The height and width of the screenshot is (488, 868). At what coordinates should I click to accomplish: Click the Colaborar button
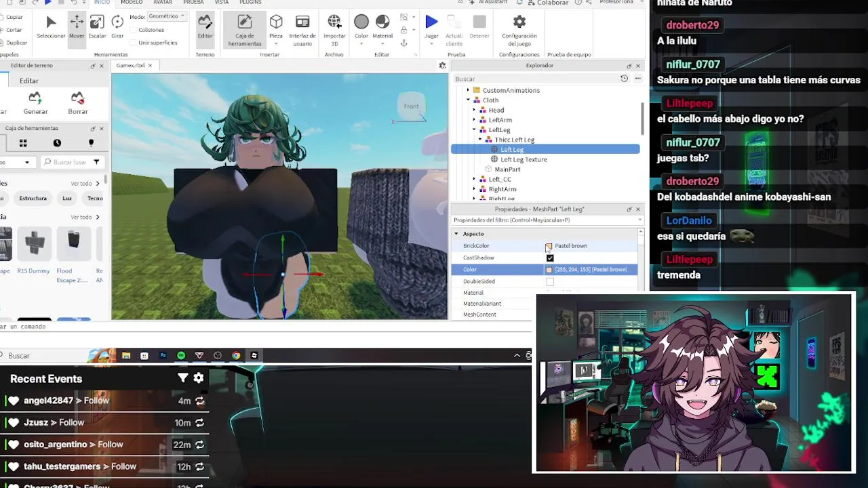[x=548, y=3]
